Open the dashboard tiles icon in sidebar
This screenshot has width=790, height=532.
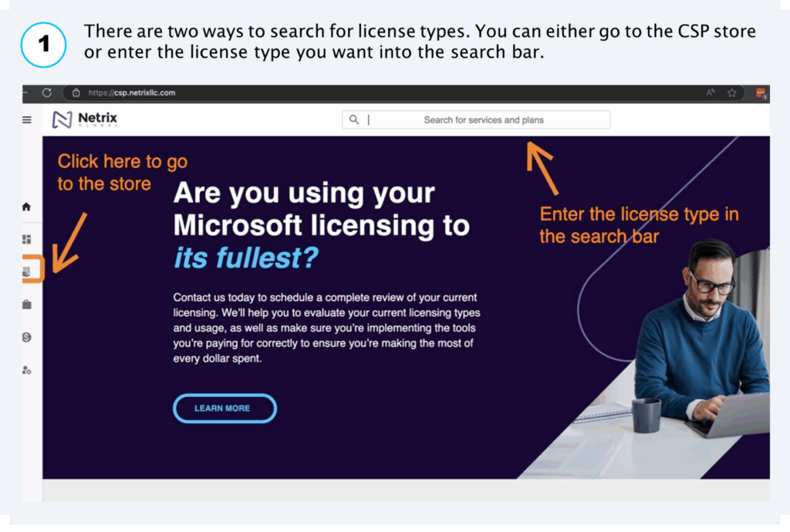point(27,239)
